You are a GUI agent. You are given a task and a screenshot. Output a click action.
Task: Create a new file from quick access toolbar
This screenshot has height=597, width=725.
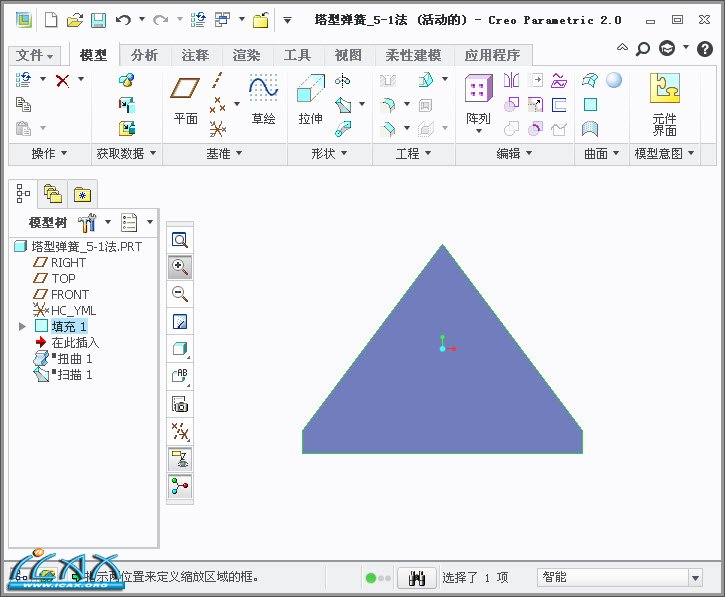click(x=50, y=20)
